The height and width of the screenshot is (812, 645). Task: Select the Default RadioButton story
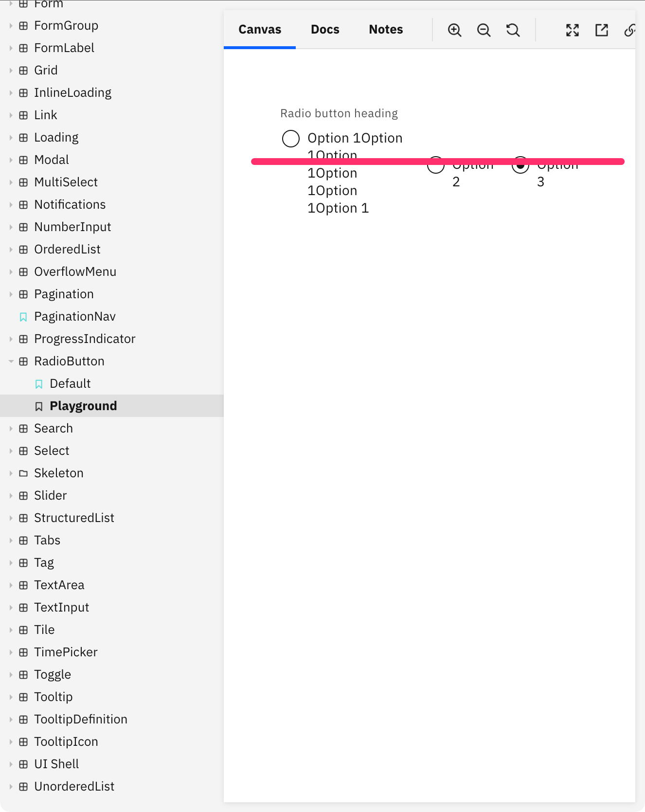tap(70, 383)
